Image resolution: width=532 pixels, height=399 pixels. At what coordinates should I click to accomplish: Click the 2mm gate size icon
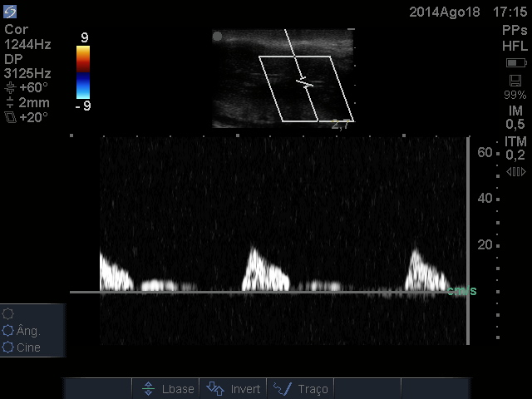[10, 103]
